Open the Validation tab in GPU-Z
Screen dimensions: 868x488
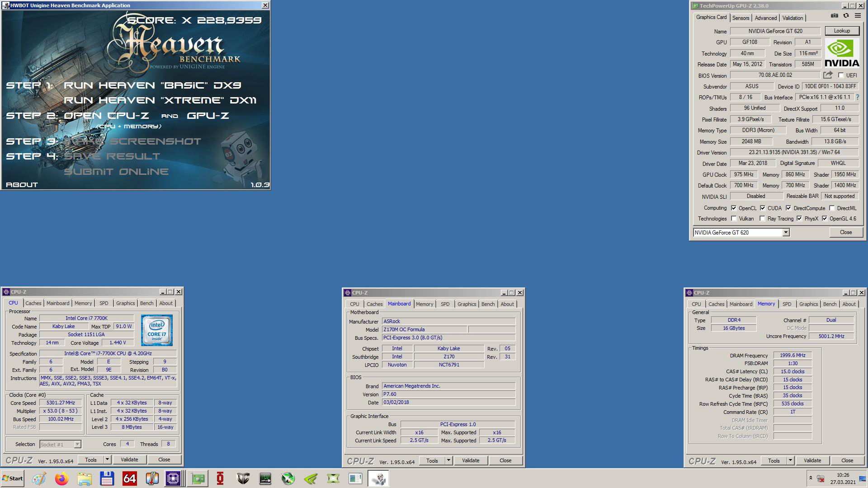click(x=793, y=18)
